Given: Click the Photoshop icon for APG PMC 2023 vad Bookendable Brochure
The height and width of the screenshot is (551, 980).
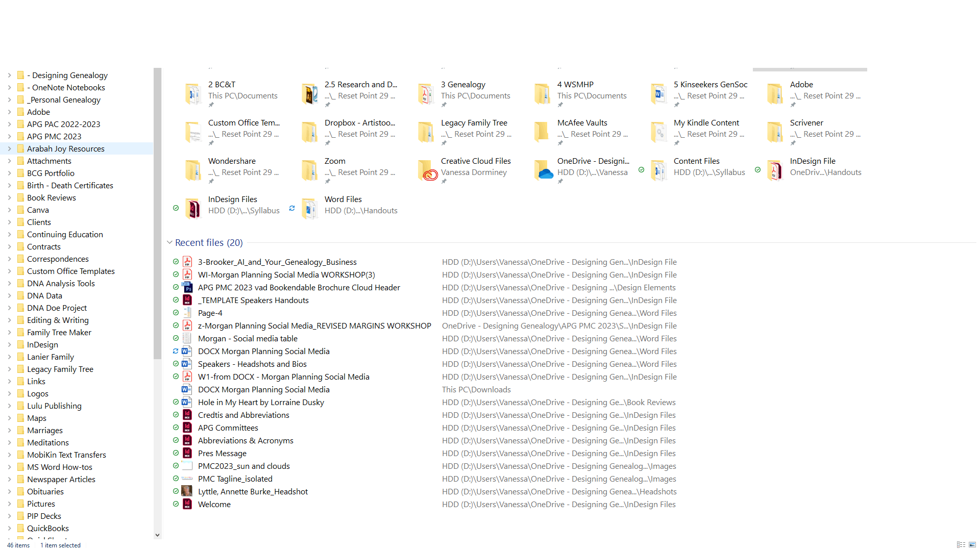Looking at the screenshot, I should pyautogui.click(x=187, y=287).
